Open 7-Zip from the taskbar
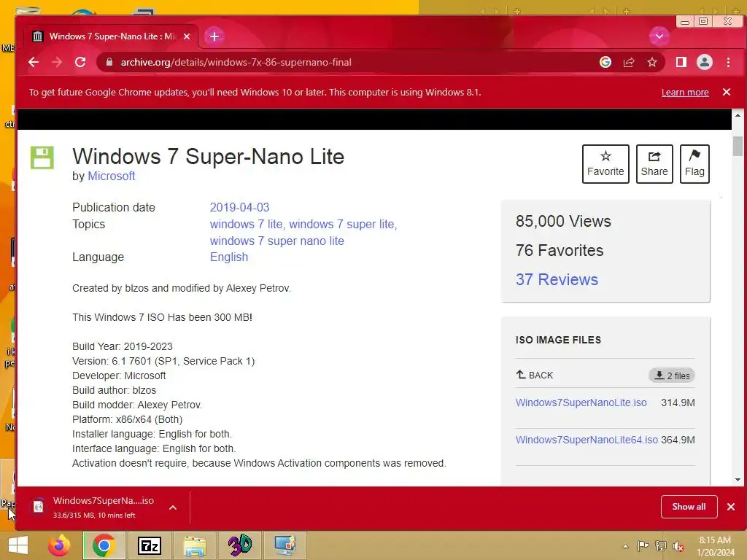 click(x=149, y=545)
